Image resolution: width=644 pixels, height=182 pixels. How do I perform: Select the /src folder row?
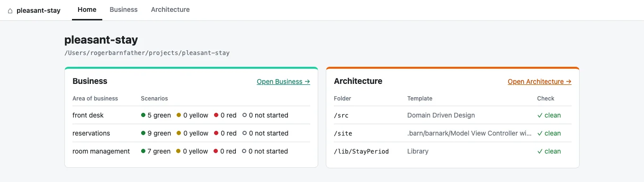point(453,115)
